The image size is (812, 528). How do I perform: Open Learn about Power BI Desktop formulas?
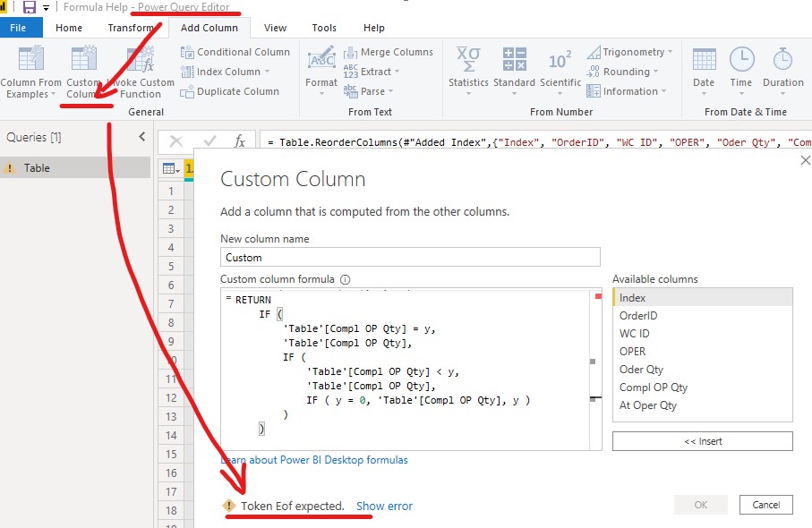[x=314, y=460]
